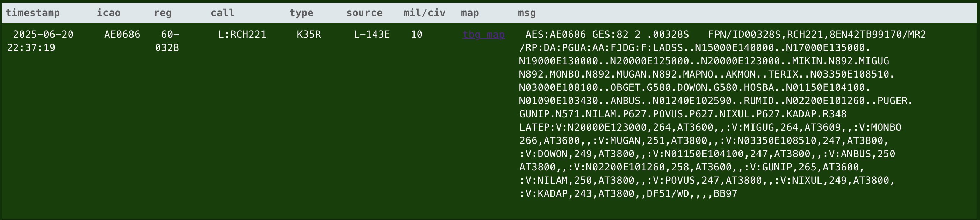Click the message line starting 266,AT3600
Image resolution: width=980 pixels, height=220 pixels.
[x=704, y=141]
